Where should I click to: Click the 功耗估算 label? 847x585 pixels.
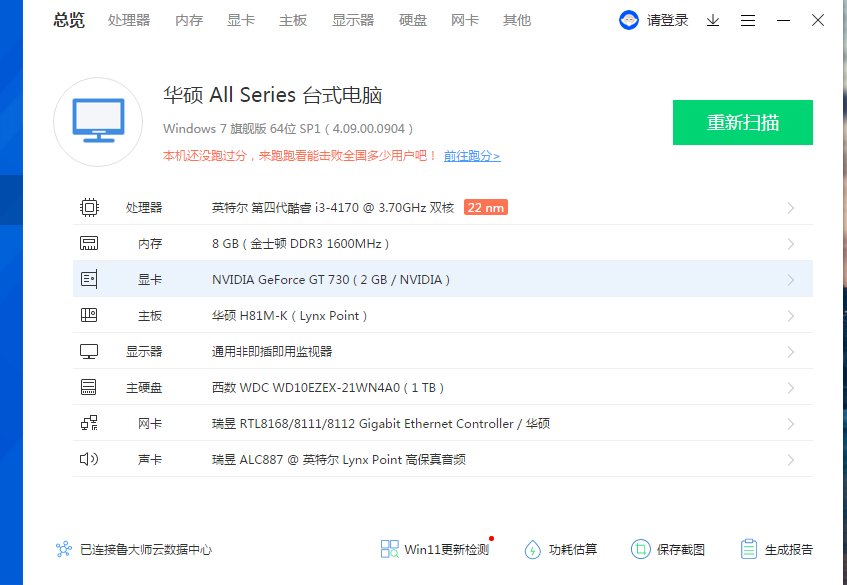[x=573, y=550]
